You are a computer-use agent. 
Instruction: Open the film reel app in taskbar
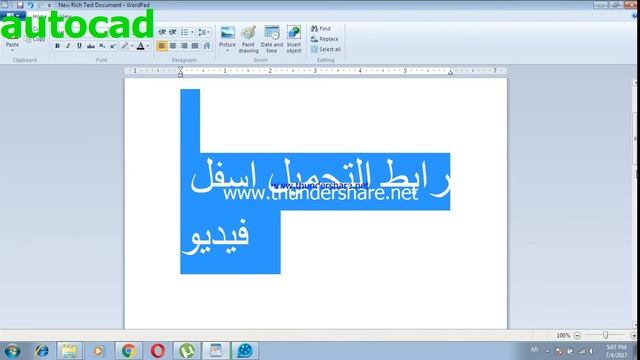point(245,351)
